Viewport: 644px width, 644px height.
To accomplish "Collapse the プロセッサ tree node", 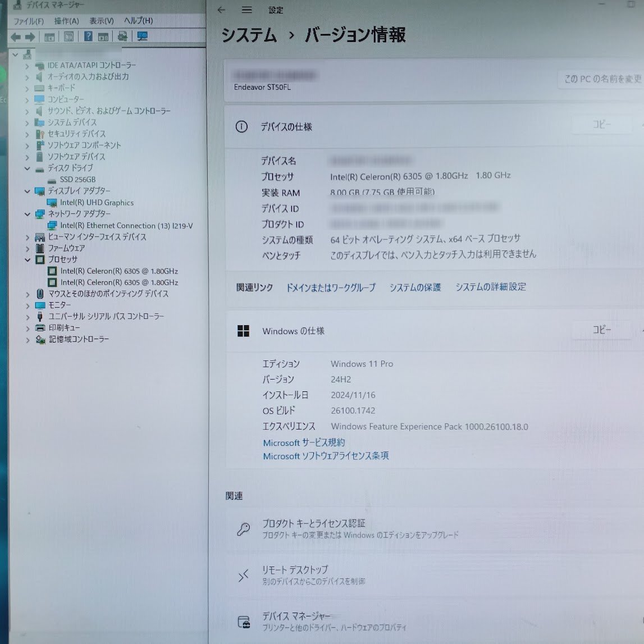I will 27,259.
